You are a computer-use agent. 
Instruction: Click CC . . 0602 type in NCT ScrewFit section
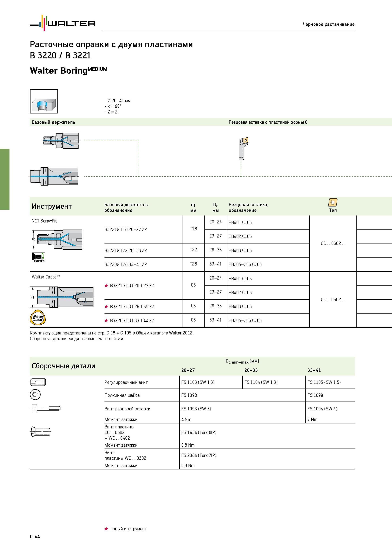(x=333, y=243)
